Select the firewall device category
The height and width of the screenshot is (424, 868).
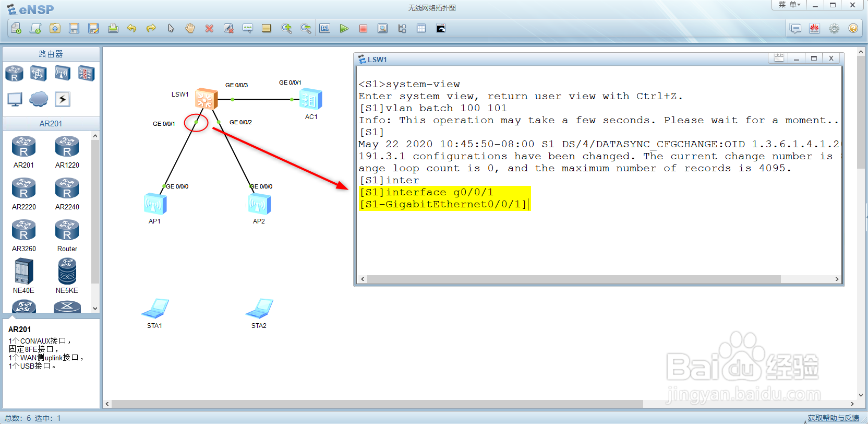click(x=86, y=73)
